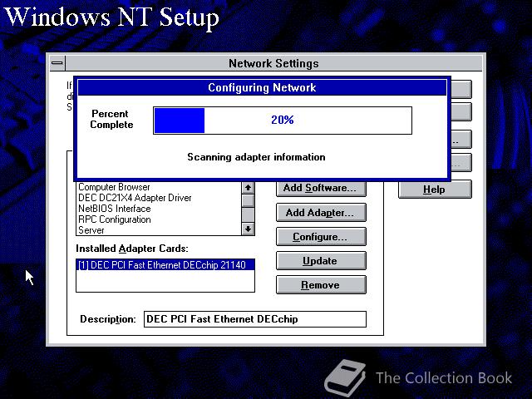This screenshot has height=399, width=532.
Task: Click the Network Settings title bar
Action: click(273, 63)
